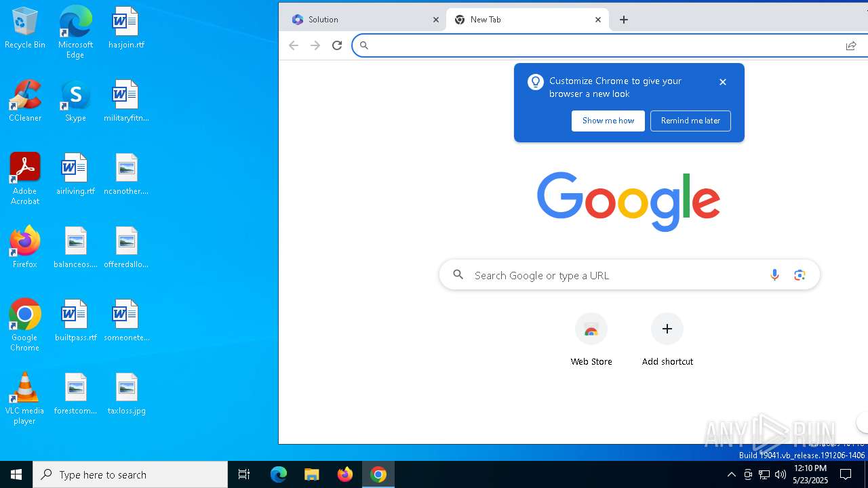Open the Recycle Bin desktop icon
868x488 pixels.
[x=25, y=28]
